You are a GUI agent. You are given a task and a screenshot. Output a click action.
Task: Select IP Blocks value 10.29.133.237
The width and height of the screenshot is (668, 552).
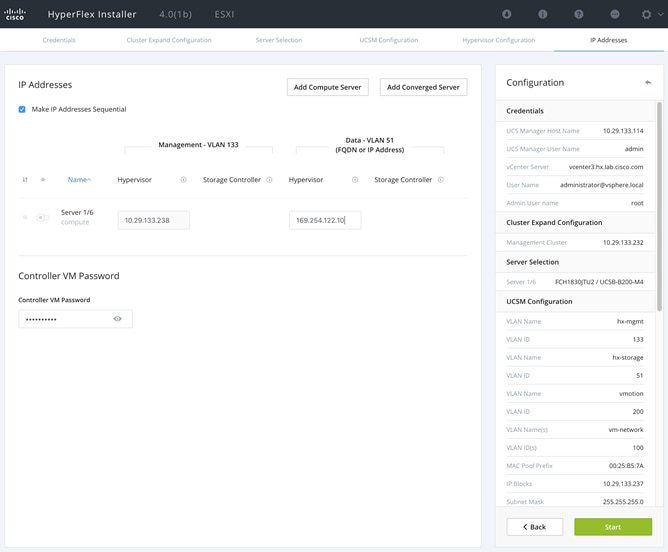click(x=623, y=484)
